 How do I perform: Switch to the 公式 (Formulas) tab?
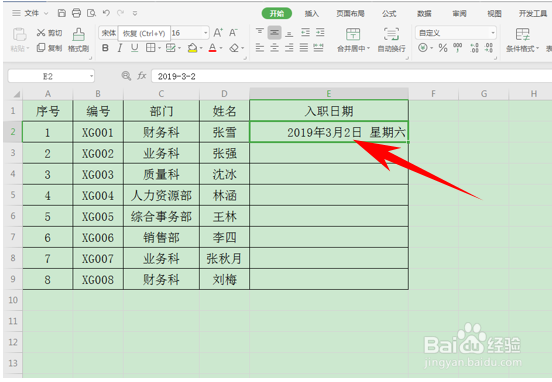[x=389, y=14]
